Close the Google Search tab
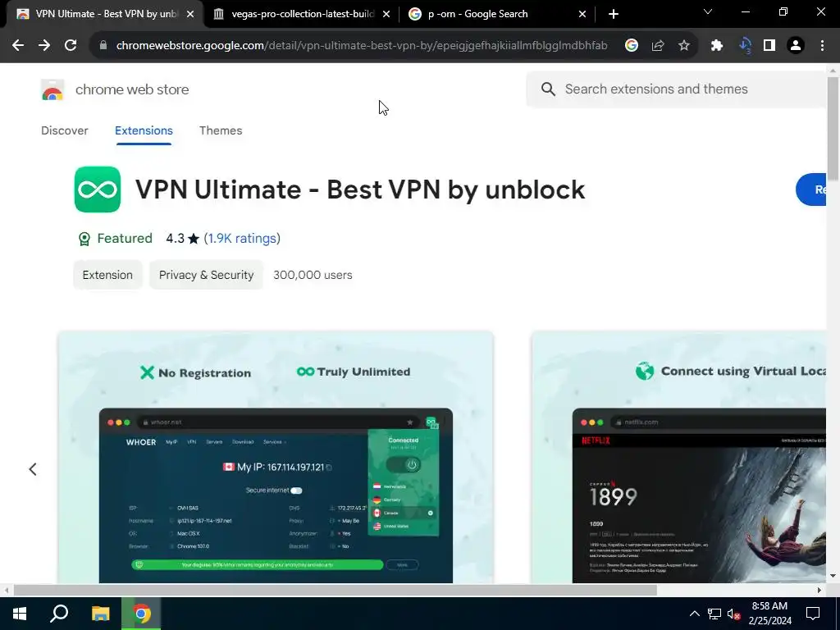Image resolution: width=840 pixels, height=630 pixels. [582, 14]
